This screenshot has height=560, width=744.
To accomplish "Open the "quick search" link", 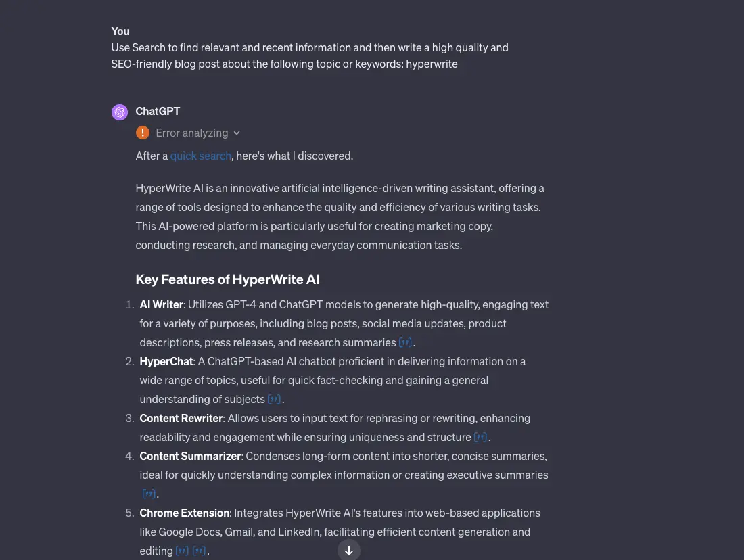I will click(x=200, y=156).
